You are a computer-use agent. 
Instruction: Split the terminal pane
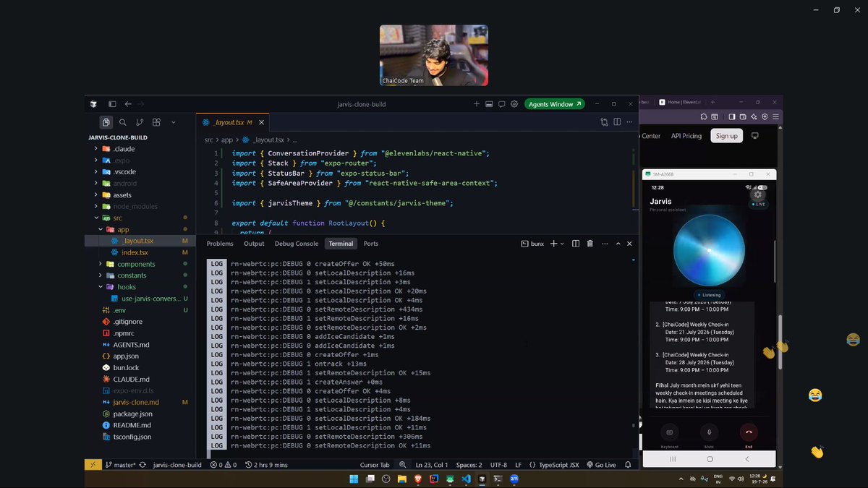coord(576,244)
